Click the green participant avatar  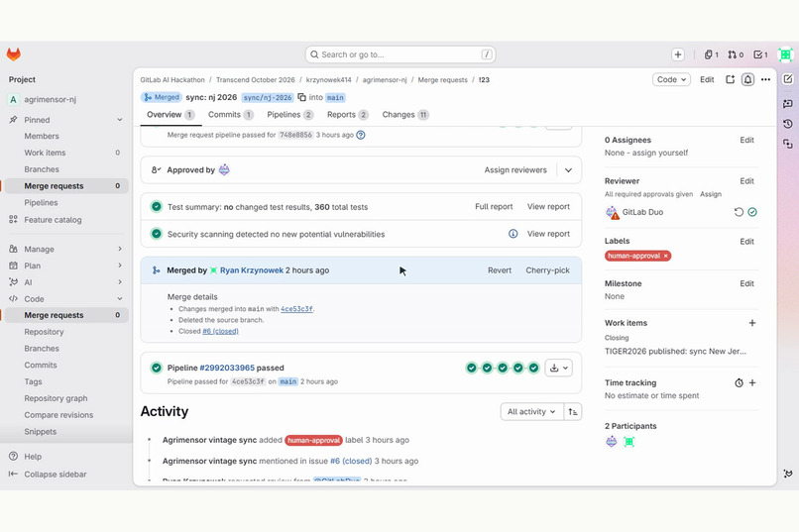(629, 442)
